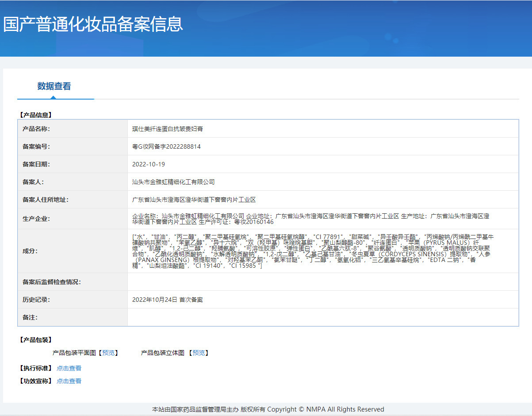Open 点击查看 link beside 功效宣称
Image resolution: width=532 pixels, height=416 pixels.
click(69, 381)
